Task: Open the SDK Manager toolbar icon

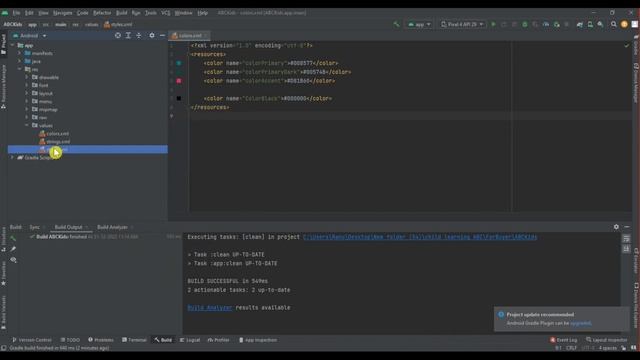Action: tap(600, 24)
